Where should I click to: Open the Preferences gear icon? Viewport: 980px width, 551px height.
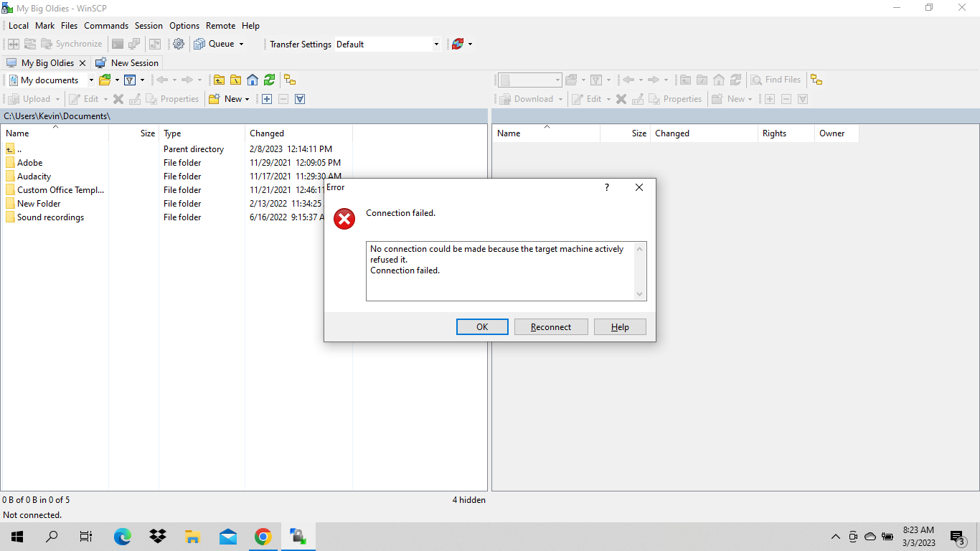click(x=179, y=44)
